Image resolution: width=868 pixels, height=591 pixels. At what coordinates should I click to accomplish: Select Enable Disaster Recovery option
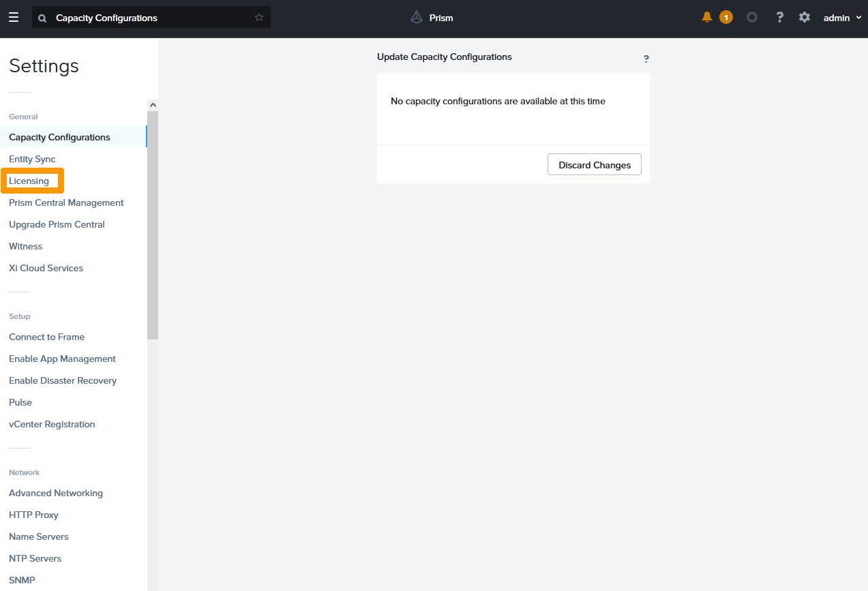(63, 380)
